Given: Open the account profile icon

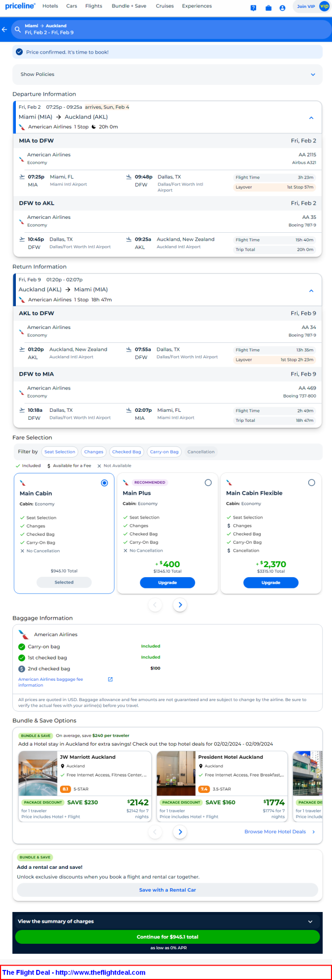Looking at the screenshot, I should coord(282,7).
